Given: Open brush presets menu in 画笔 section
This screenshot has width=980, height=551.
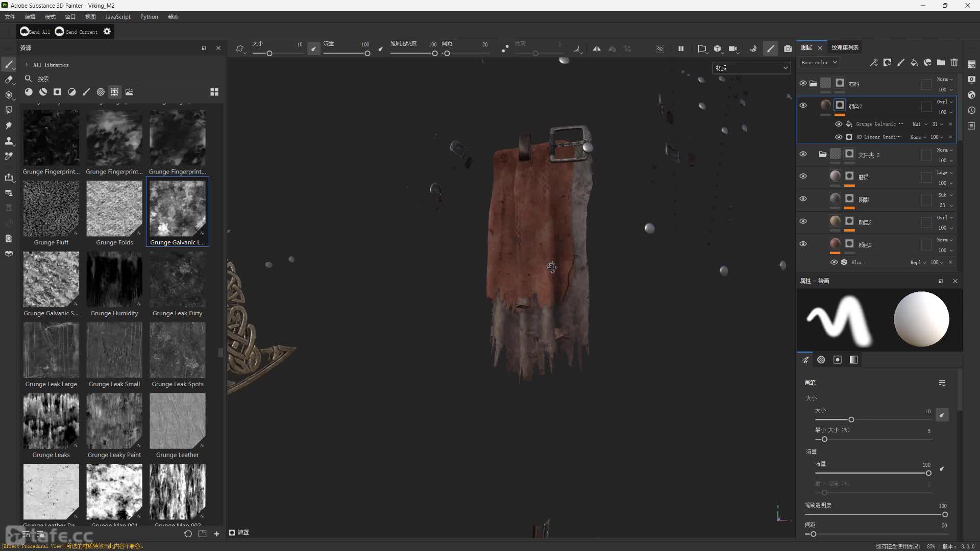Looking at the screenshot, I should pyautogui.click(x=942, y=383).
